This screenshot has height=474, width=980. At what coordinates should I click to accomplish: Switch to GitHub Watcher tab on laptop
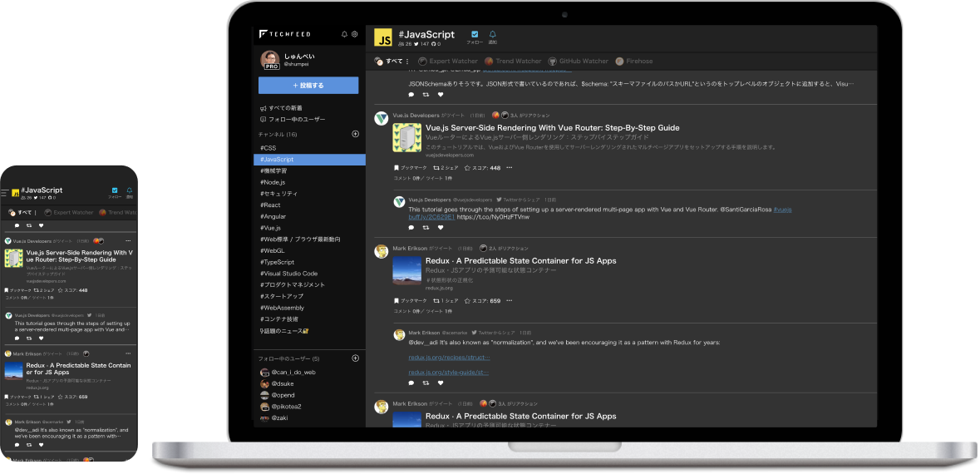point(579,62)
